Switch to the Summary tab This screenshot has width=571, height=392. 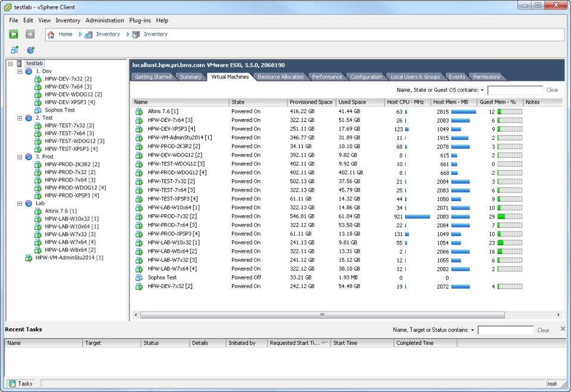click(190, 77)
